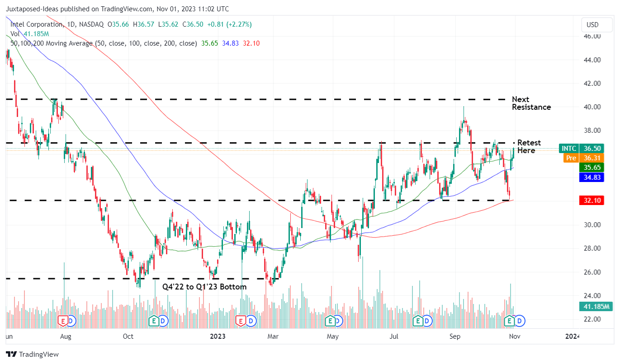Click the 44.00 price axis label

(x=592, y=60)
